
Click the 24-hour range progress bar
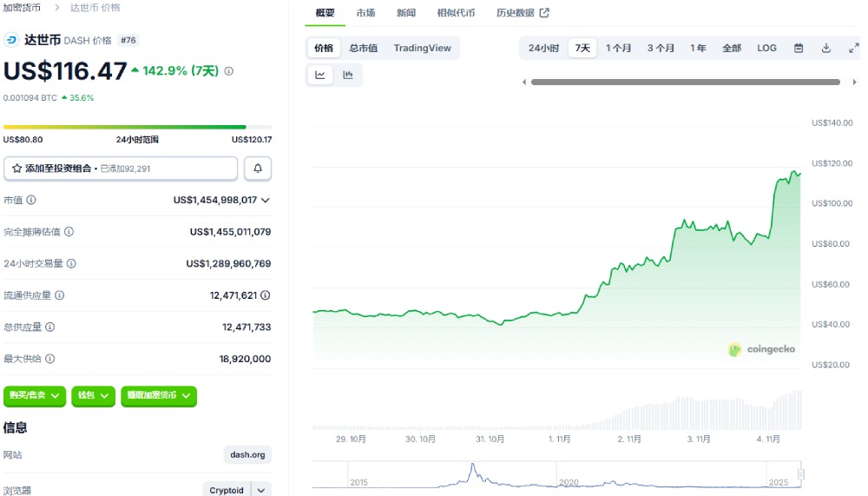tap(137, 128)
